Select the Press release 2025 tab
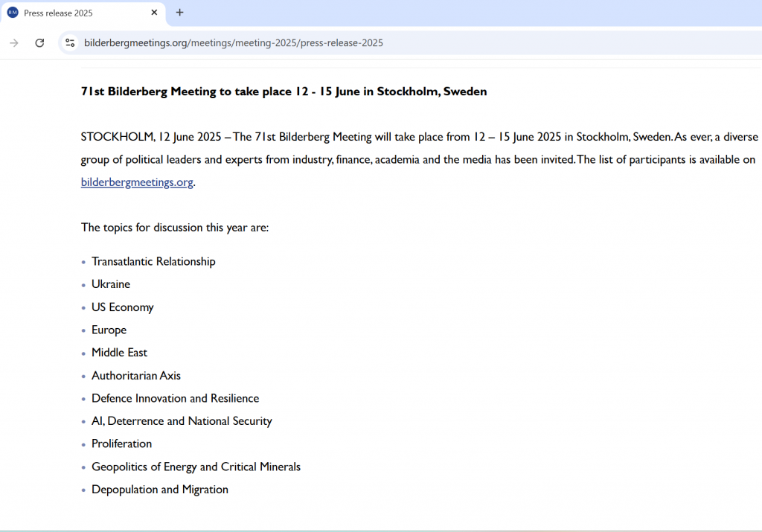This screenshot has height=532, width=762. click(83, 13)
